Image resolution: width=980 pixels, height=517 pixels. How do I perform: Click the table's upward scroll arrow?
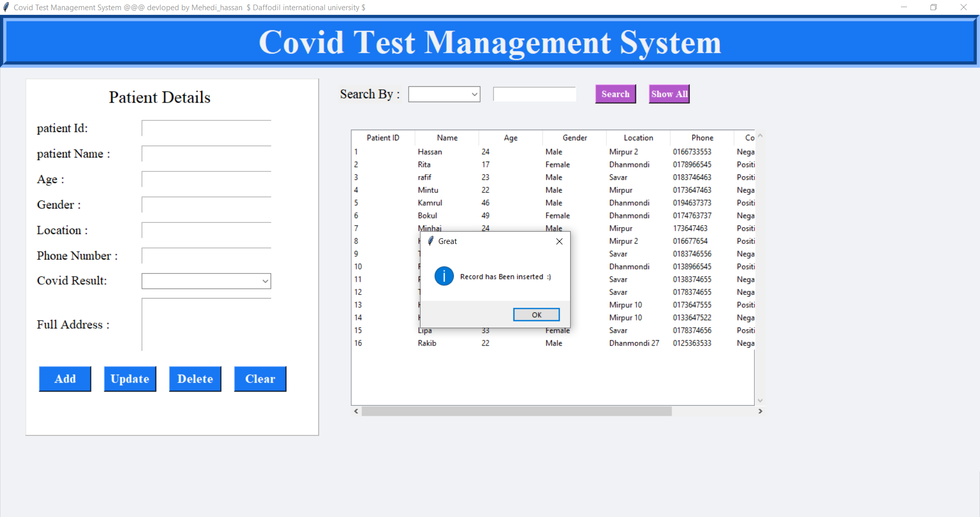coord(760,135)
